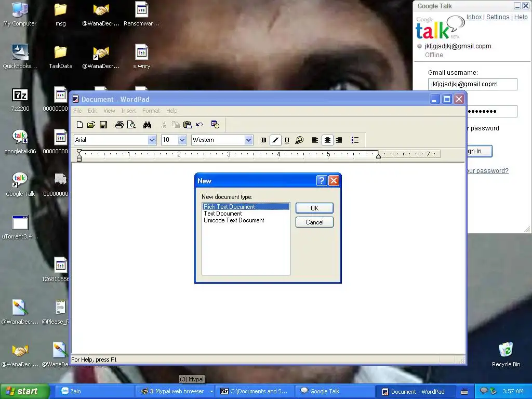Screen dimensions: 532x399
Task: Click the New document icon in WordPad toolbar
Action: (x=79, y=125)
